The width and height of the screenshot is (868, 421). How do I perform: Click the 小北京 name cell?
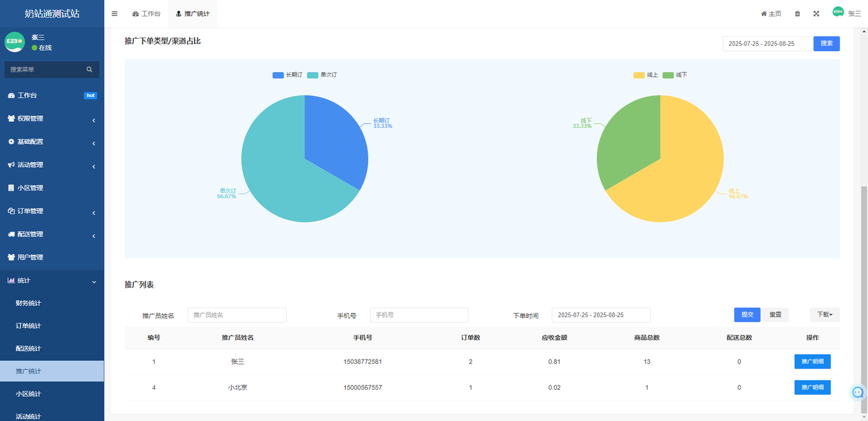click(x=237, y=387)
